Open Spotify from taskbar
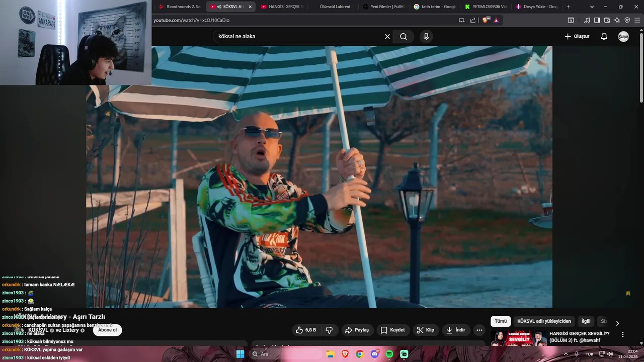The width and height of the screenshot is (644, 362). 389,354
